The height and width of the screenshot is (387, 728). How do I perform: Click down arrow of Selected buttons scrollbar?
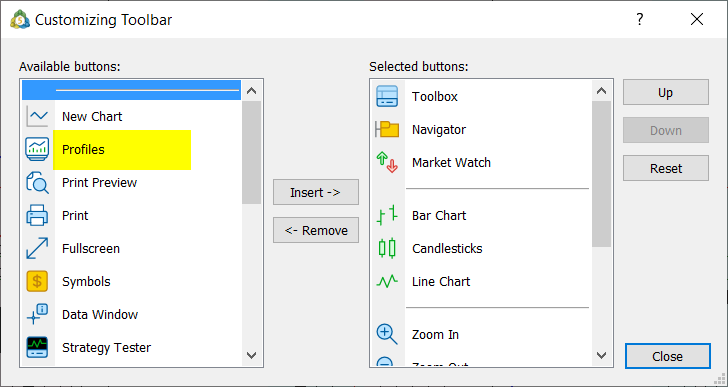601,355
